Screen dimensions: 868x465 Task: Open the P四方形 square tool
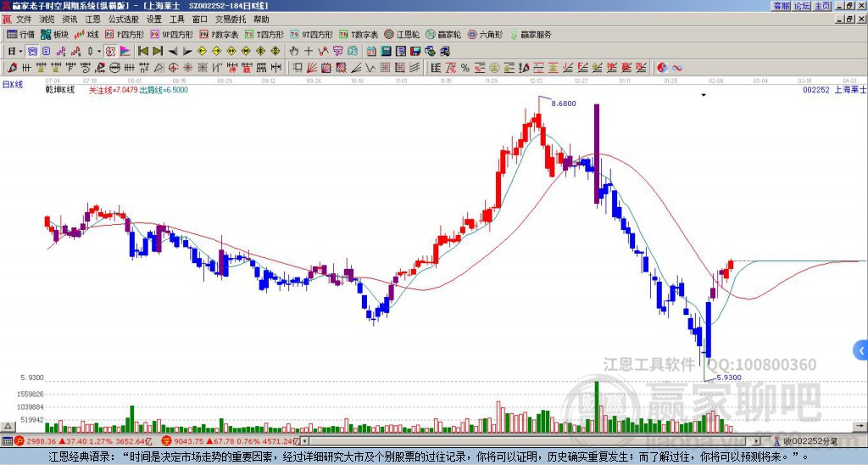pyautogui.click(x=125, y=35)
